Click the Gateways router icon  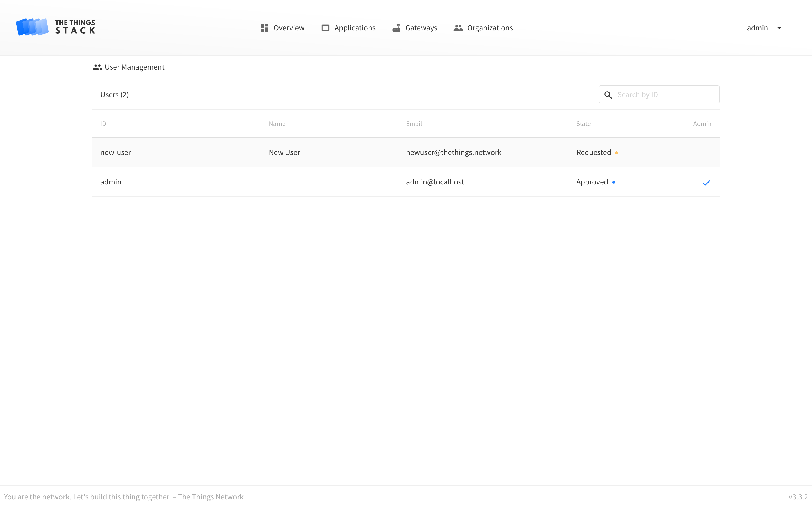pyautogui.click(x=396, y=28)
